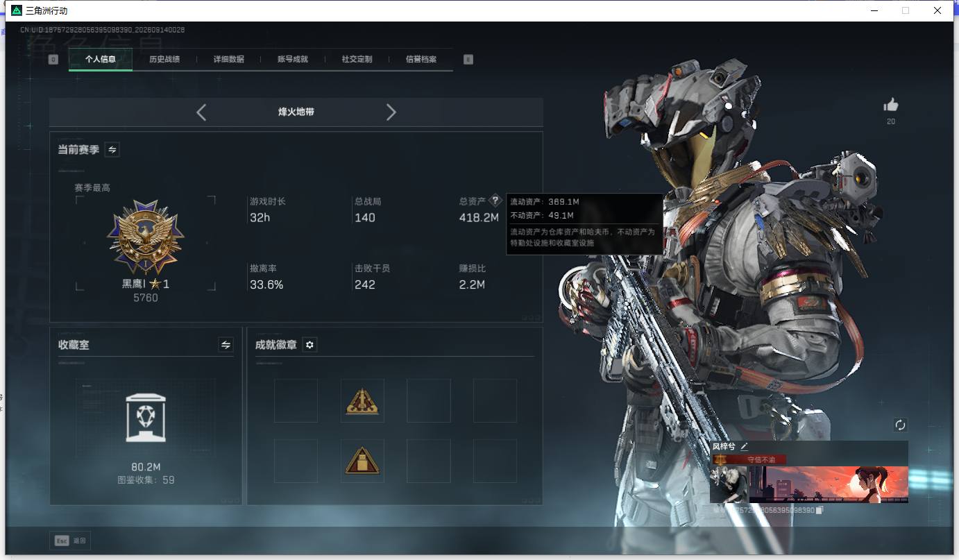
Task: Click the 总资产 question mark help icon
Action: [x=495, y=201]
